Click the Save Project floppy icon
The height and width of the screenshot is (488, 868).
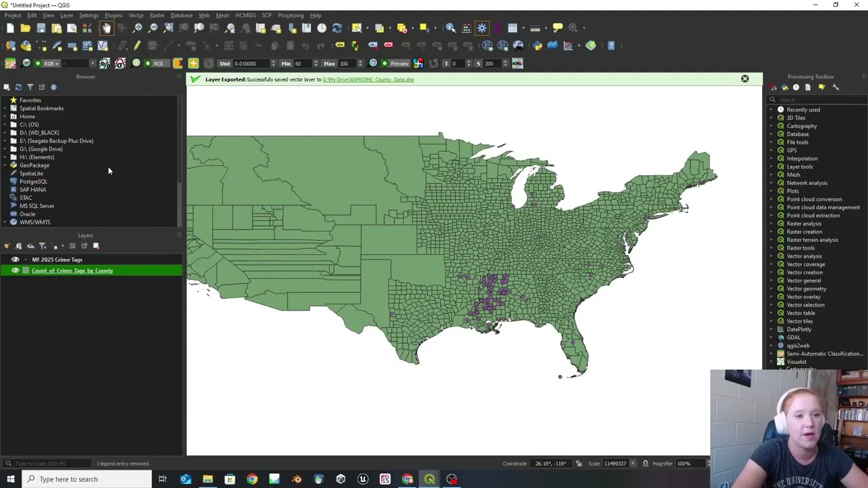tap(41, 28)
